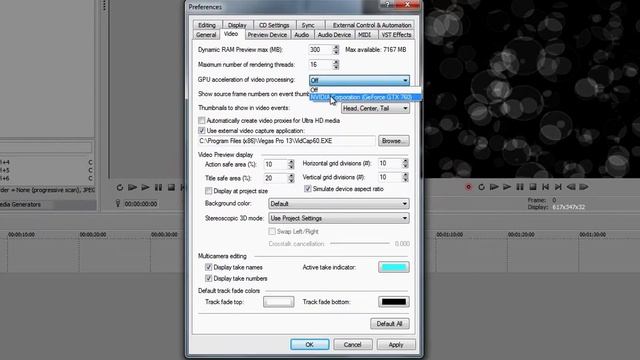
Task: Open the CD Settings tab
Action: pyautogui.click(x=274, y=25)
